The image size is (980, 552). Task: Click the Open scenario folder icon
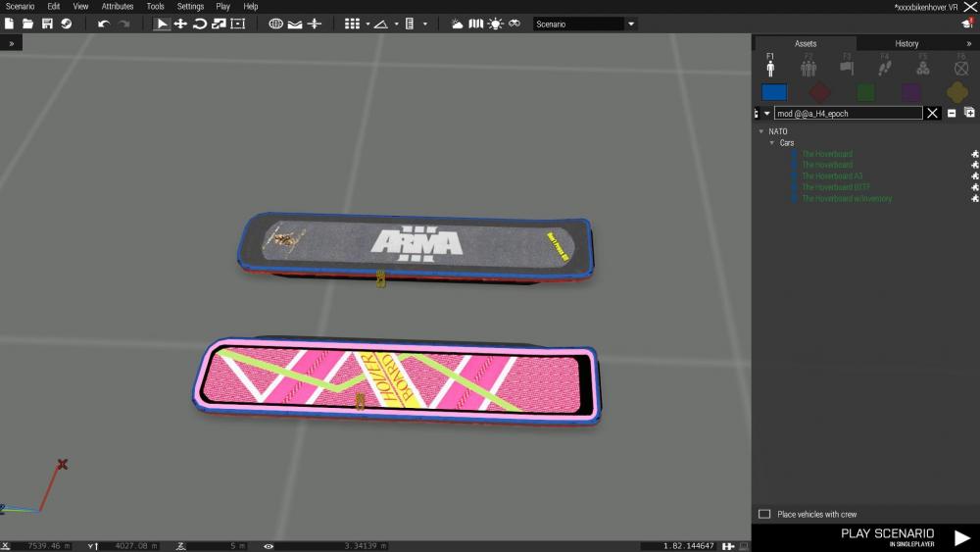(x=27, y=24)
